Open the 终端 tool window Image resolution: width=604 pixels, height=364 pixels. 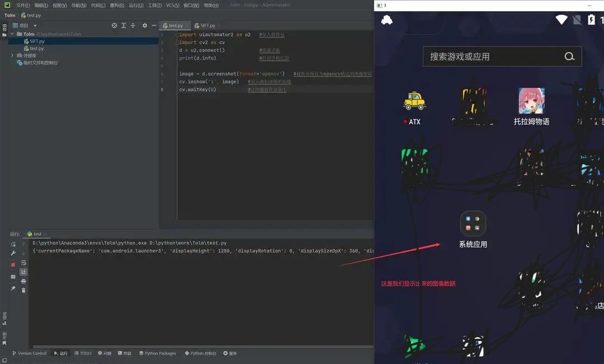124,353
